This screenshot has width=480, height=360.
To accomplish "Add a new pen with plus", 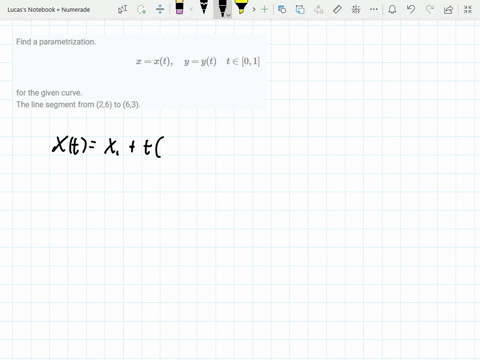I will point(265,9).
